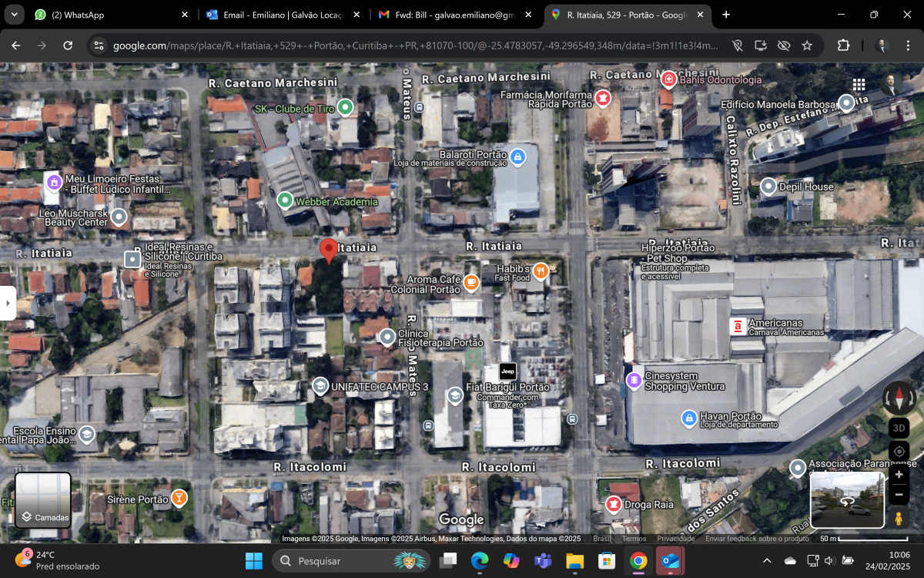This screenshot has height=578, width=924.
Task: Click the Pesquisar taskbar search box
Action: point(350,560)
